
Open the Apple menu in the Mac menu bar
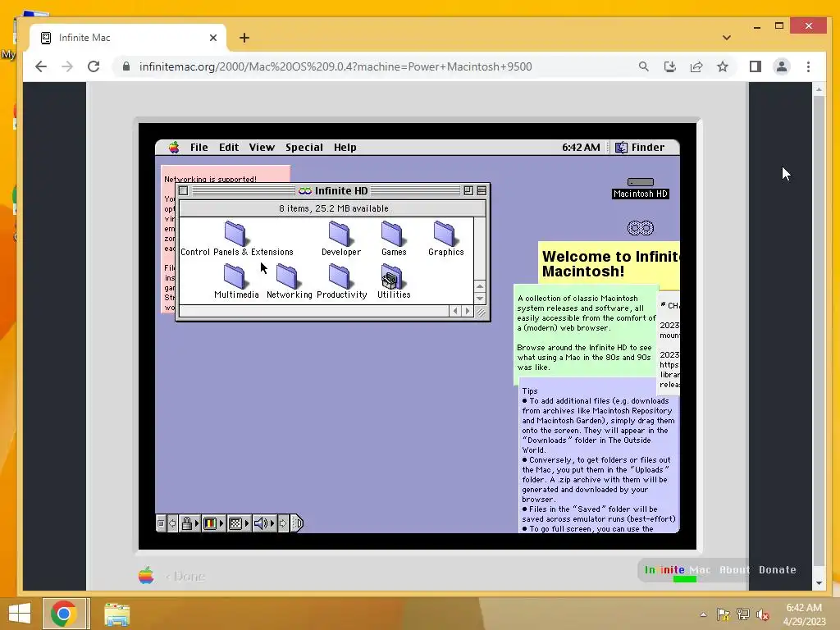(174, 148)
